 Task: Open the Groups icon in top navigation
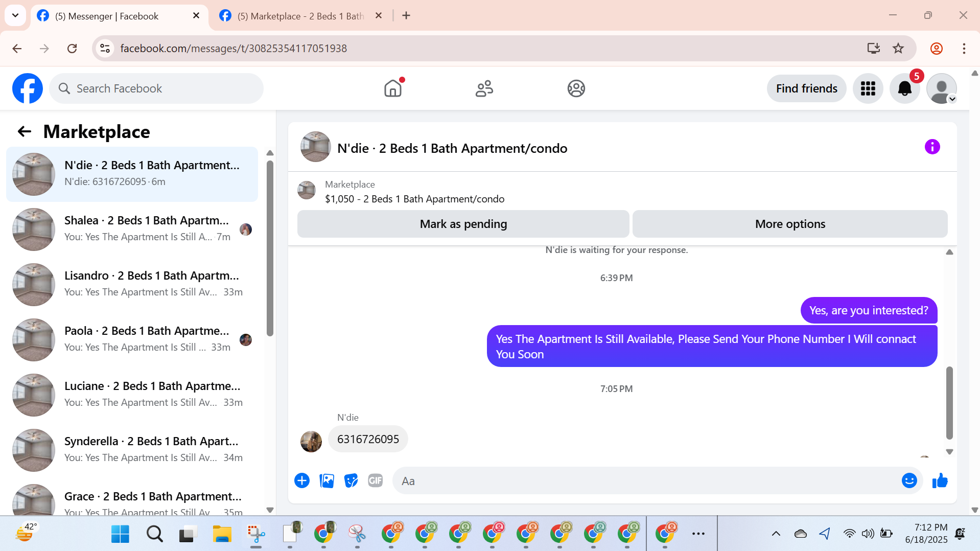point(576,88)
